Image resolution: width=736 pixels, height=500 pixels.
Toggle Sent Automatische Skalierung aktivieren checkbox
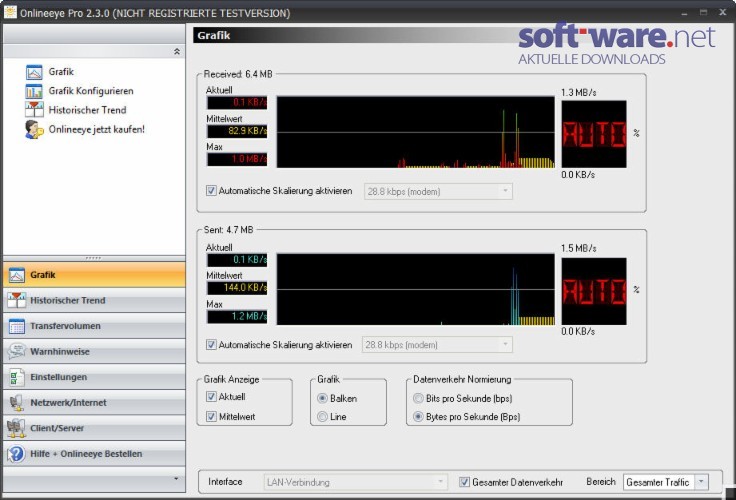click(x=211, y=345)
